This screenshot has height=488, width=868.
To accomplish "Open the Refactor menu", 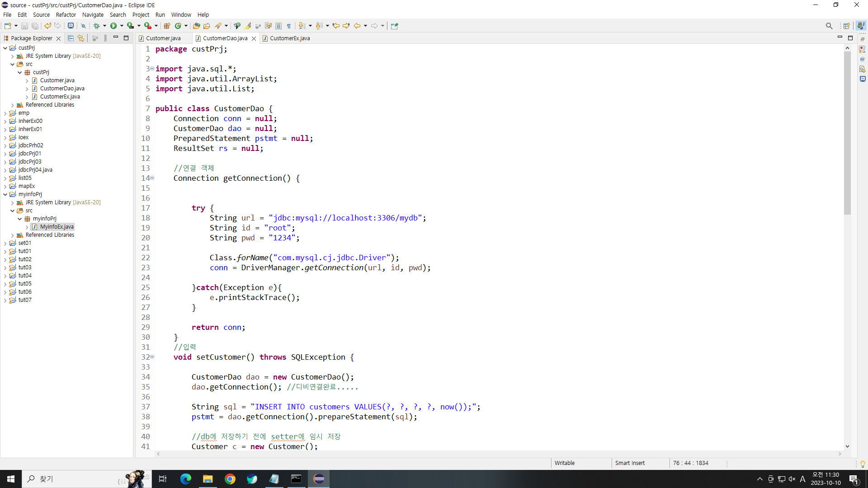I will (66, 14).
